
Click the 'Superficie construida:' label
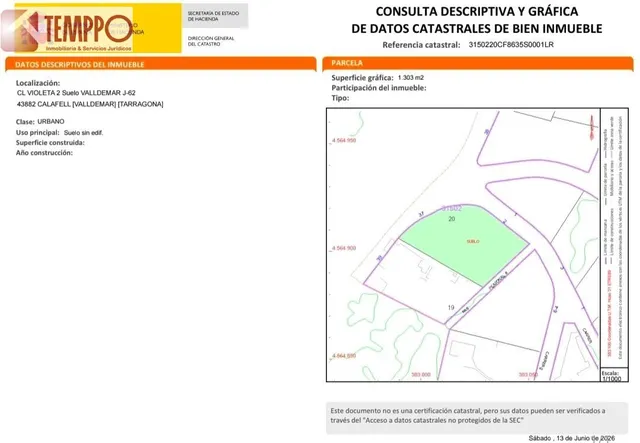pyautogui.click(x=50, y=142)
